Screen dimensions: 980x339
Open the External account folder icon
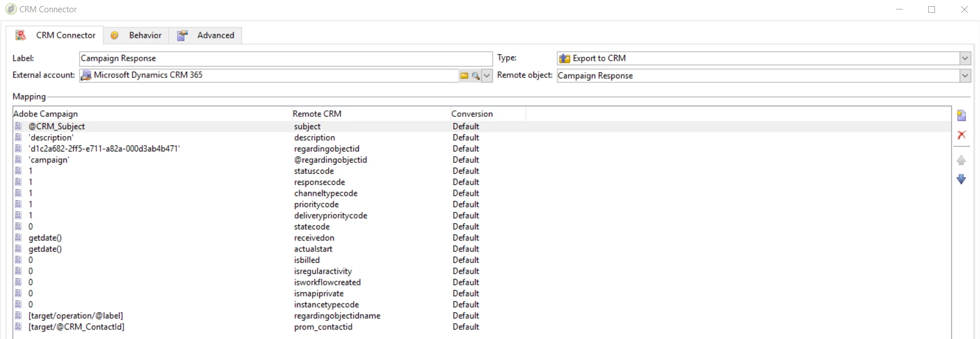click(x=464, y=76)
